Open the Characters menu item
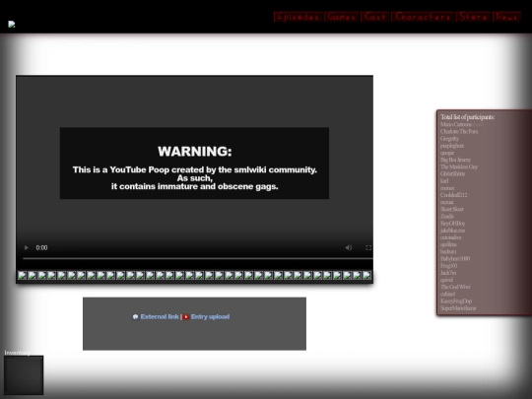Viewport: 532px width, 399px height. click(423, 17)
